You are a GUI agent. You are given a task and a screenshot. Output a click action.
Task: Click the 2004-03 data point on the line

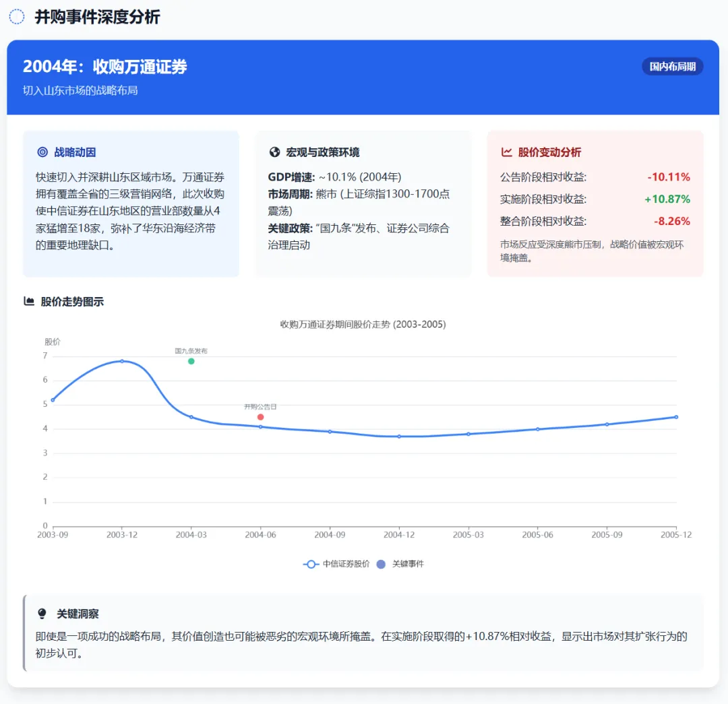click(191, 417)
